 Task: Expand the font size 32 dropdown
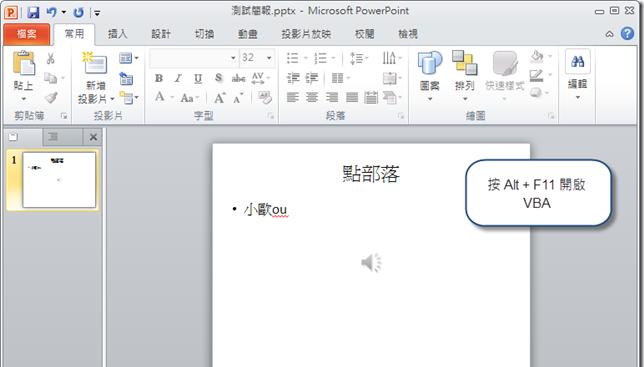[x=269, y=58]
